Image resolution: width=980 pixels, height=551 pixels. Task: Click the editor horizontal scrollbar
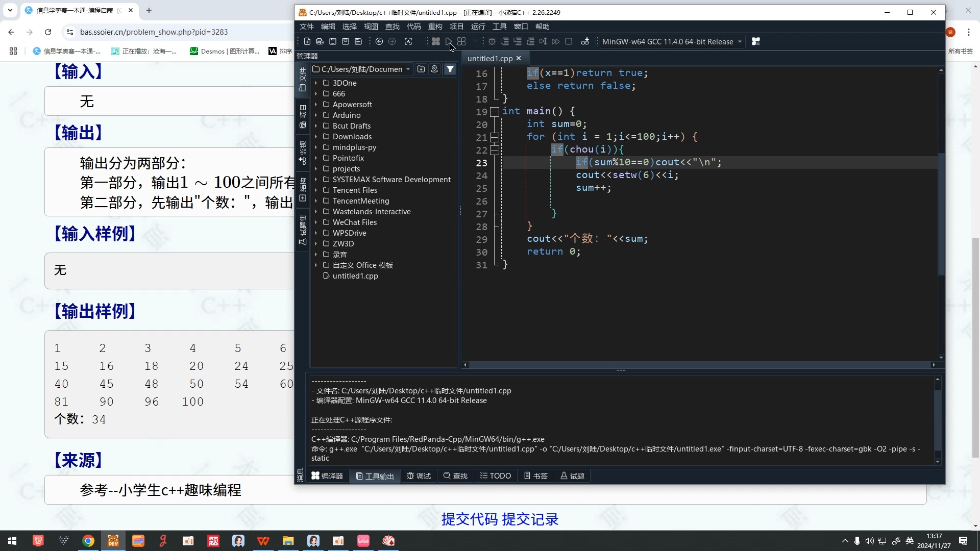699,365
